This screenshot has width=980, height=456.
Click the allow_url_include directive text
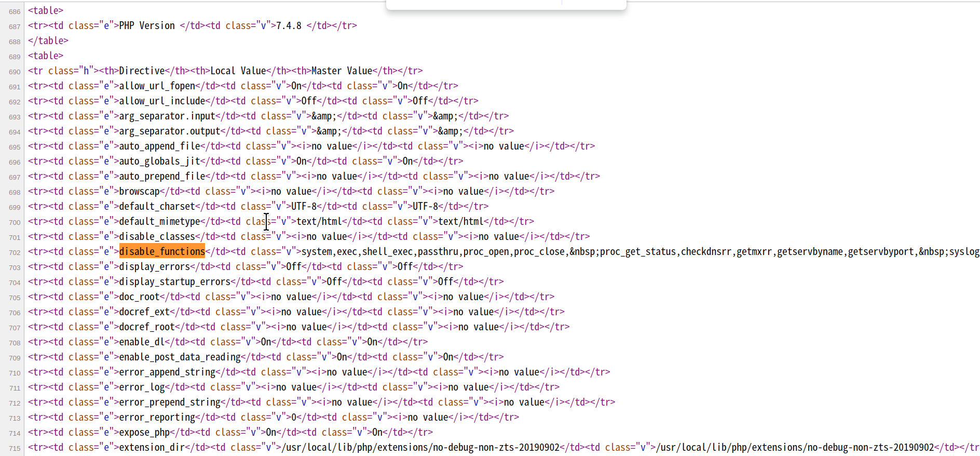point(162,101)
